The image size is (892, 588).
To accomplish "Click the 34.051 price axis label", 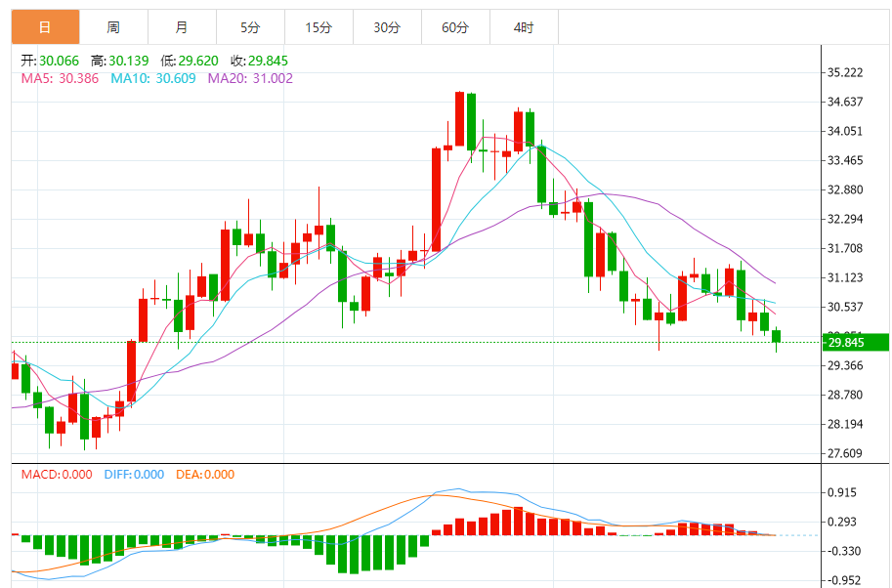I will pyautogui.click(x=845, y=131).
